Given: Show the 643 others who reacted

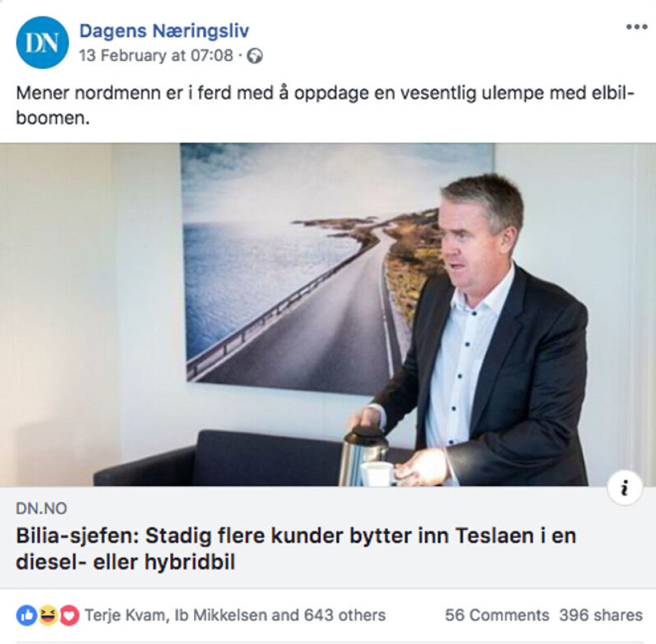Looking at the screenshot, I should tap(344, 615).
